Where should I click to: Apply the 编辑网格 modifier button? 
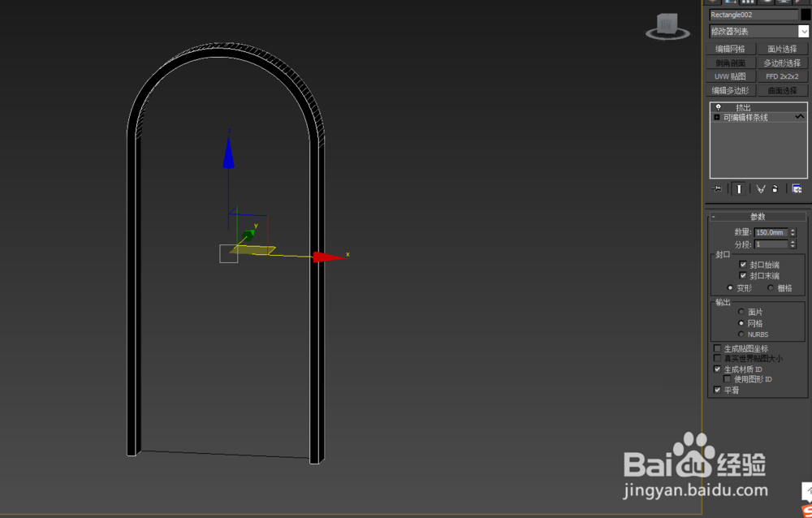pos(730,50)
